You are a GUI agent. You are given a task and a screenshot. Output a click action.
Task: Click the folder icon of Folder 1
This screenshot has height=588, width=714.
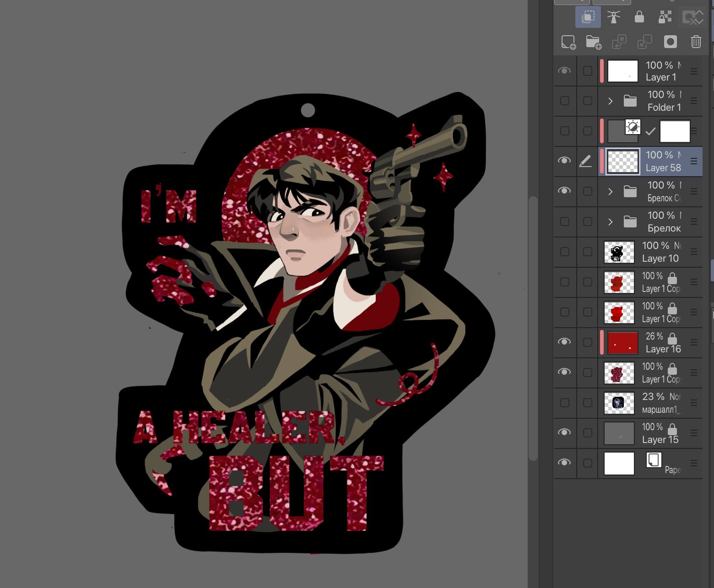(x=630, y=101)
